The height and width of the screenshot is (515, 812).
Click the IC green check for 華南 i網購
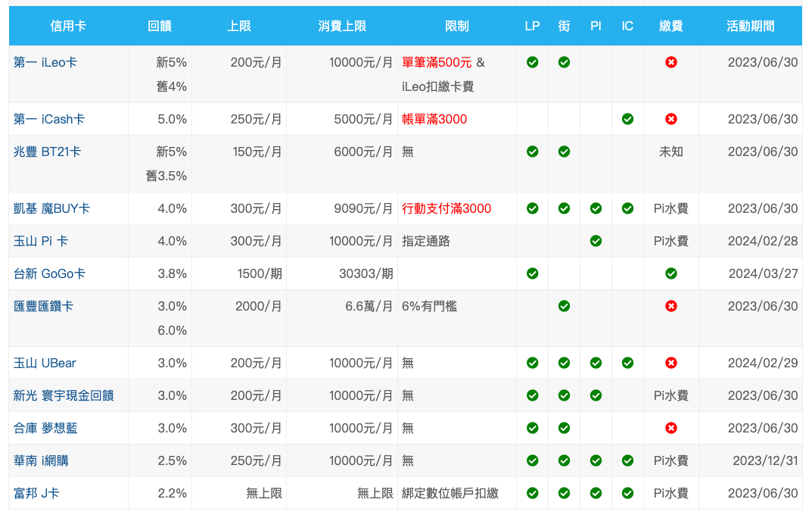(x=627, y=460)
